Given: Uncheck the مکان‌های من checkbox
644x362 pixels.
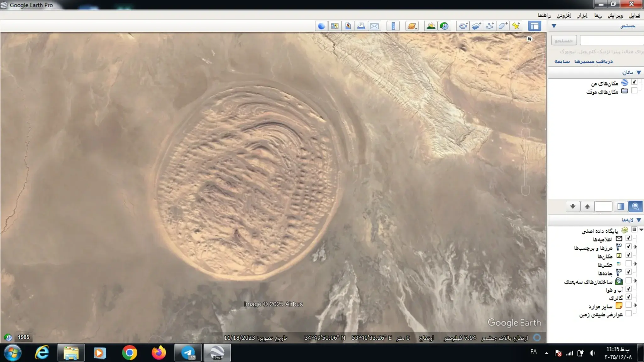Looking at the screenshot, I should coord(634,82).
